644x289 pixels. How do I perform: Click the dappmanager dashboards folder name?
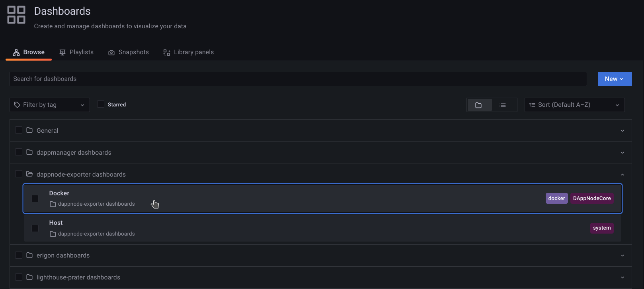(x=74, y=153)
